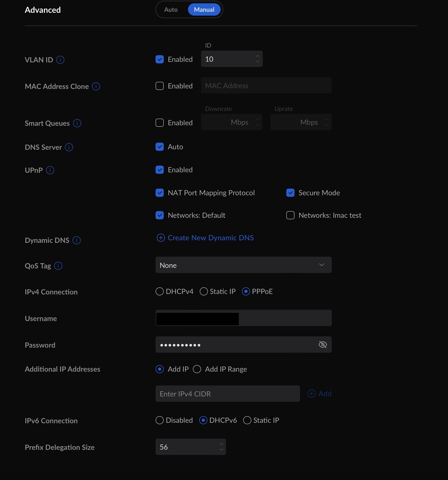The height and width of the screenshot is (480, 448).
Task: Click the VLAN ID number stepper
Action: 257,59
